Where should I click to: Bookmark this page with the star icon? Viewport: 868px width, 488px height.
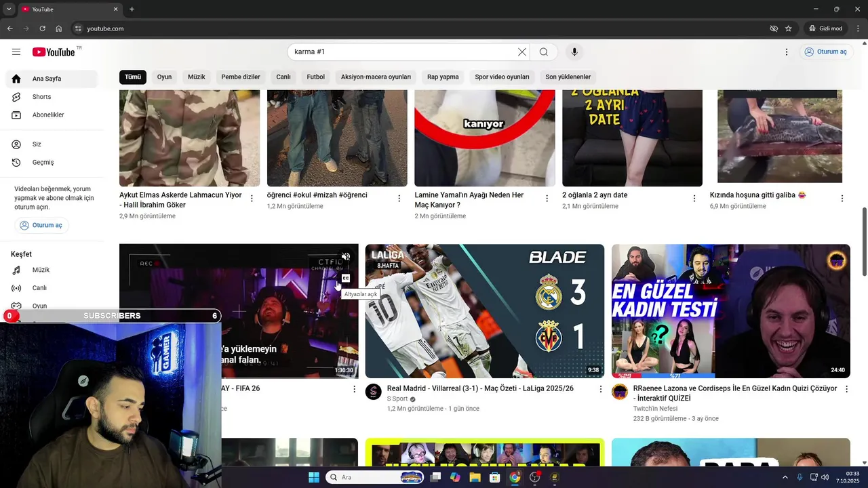pos(789,28)
